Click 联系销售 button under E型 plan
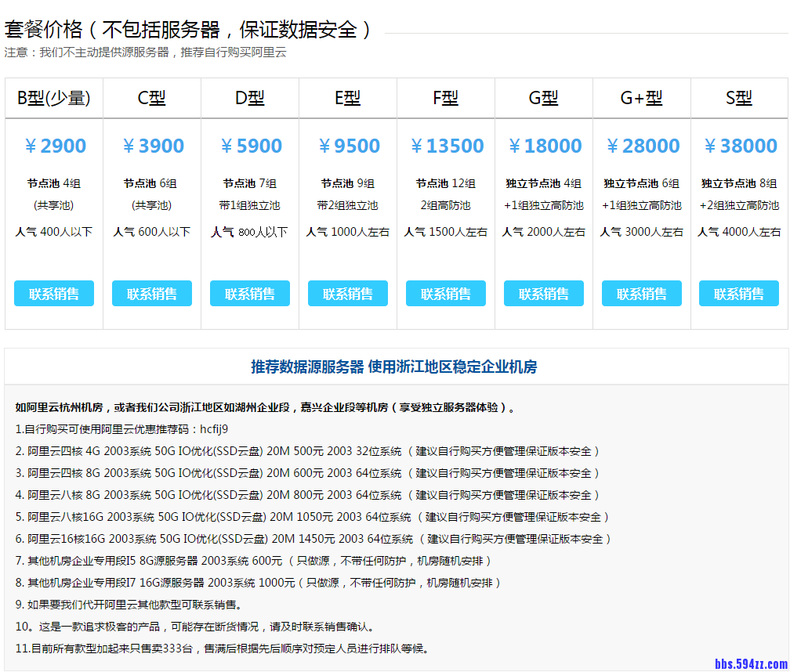790x672 pixels. [x=347, y=293]
